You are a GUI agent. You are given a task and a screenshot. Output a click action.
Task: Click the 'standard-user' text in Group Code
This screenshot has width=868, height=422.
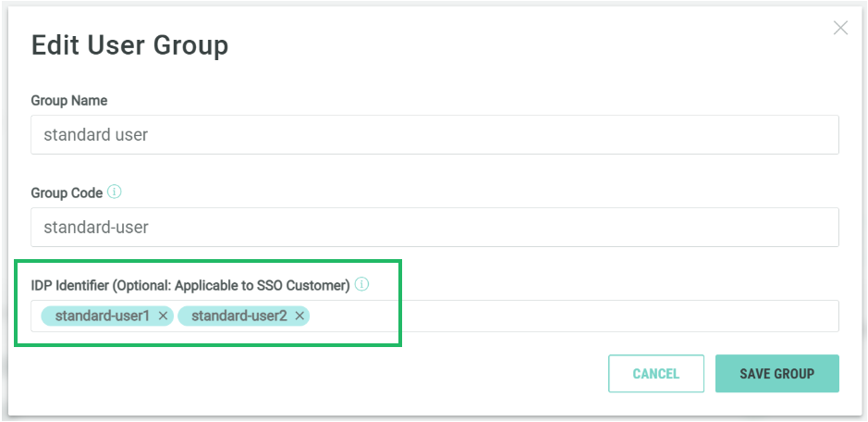[x=96, y=227]
